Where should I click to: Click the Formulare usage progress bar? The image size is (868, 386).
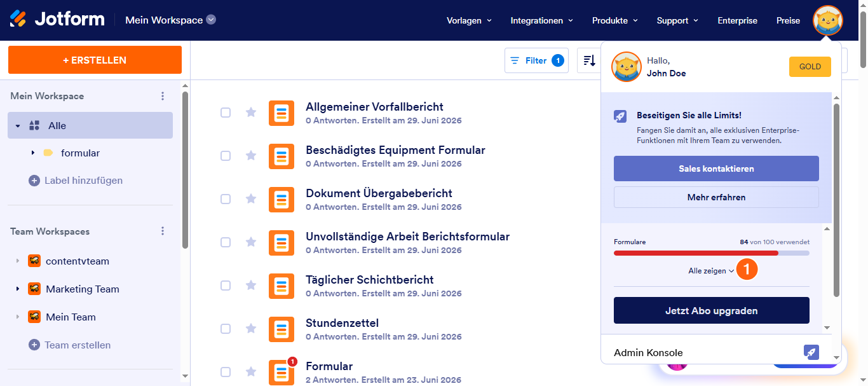point(711,253)
